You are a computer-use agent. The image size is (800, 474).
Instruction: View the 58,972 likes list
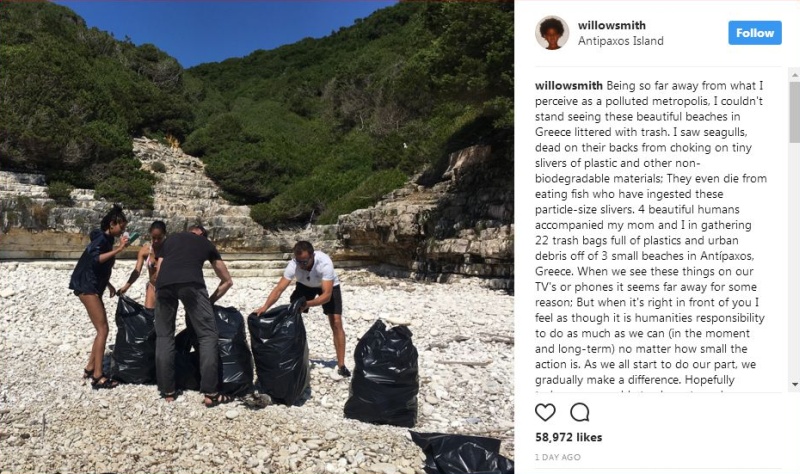pos(568,437)
